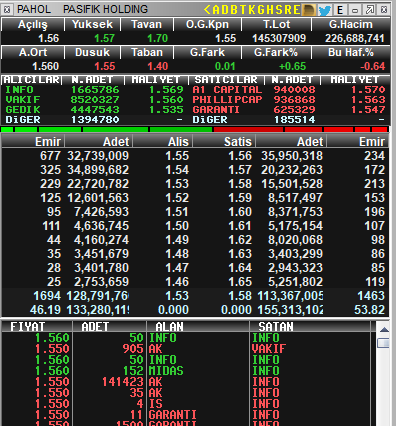Screen dimensions: 396x426
Task: Click the yellow 'K' shortcut letter in title bar
Action: tap(252, 10)
